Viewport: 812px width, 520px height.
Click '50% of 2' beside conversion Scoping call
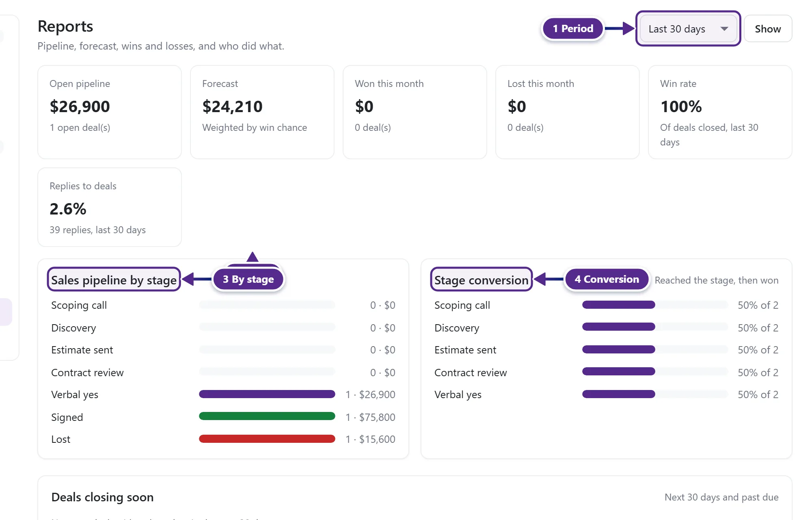pyautogui.click(x=758, y=305)
